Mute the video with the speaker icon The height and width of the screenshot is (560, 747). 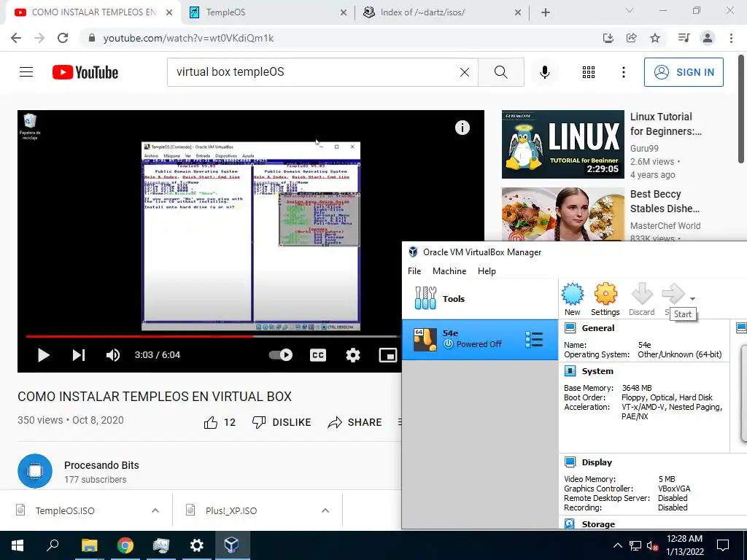pos(113,355)
